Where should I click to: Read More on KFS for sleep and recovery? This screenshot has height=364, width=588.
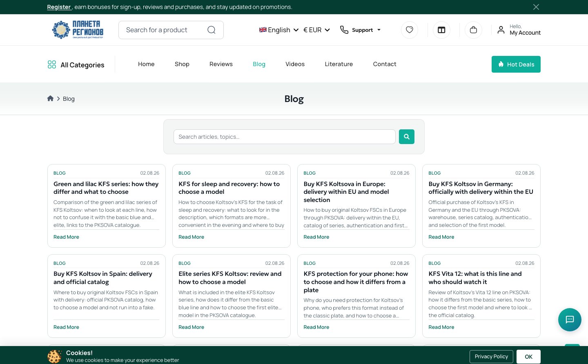pos(191,237)
